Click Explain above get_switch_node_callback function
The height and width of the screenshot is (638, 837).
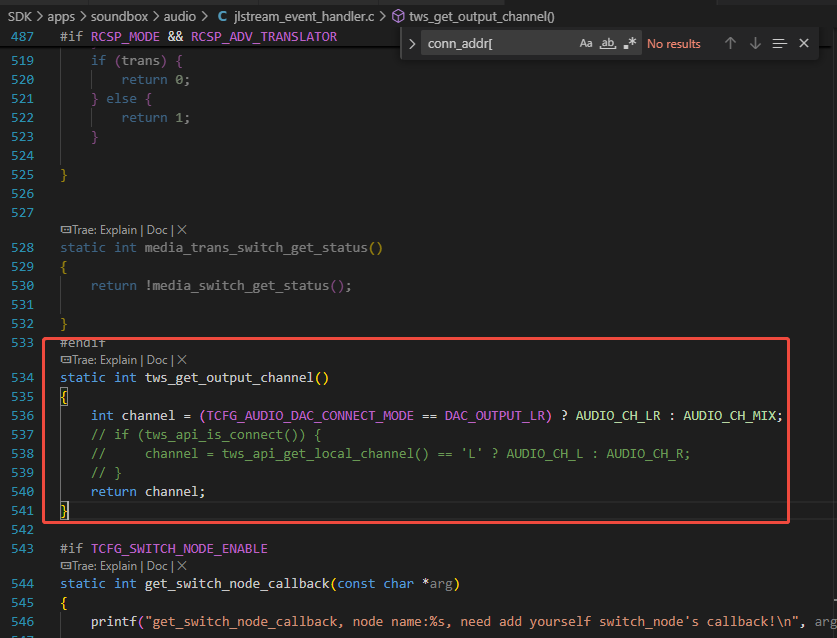[119, 566]
